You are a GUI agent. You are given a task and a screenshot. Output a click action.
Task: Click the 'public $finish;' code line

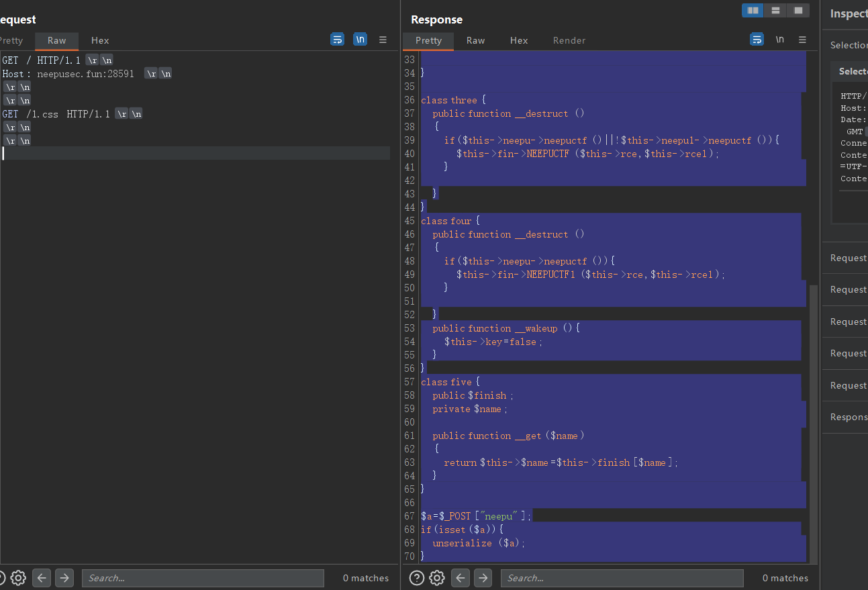pos(473,395)
